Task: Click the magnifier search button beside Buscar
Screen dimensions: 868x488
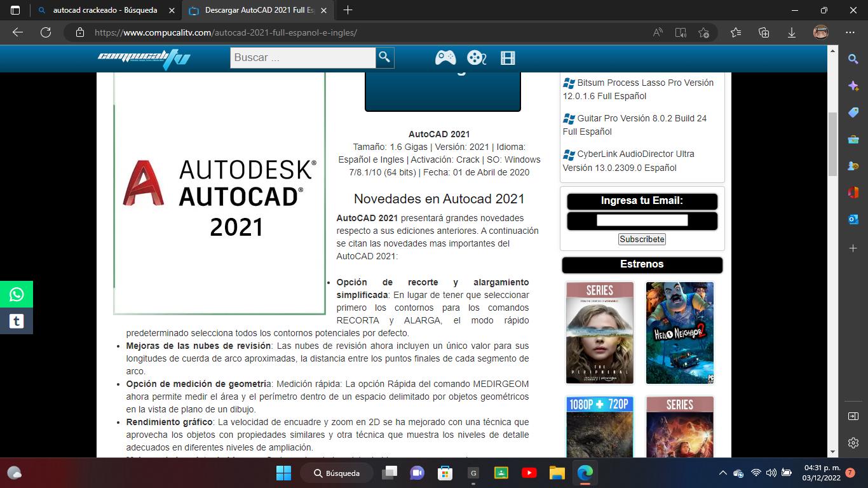Action: (x=384, y=57)
